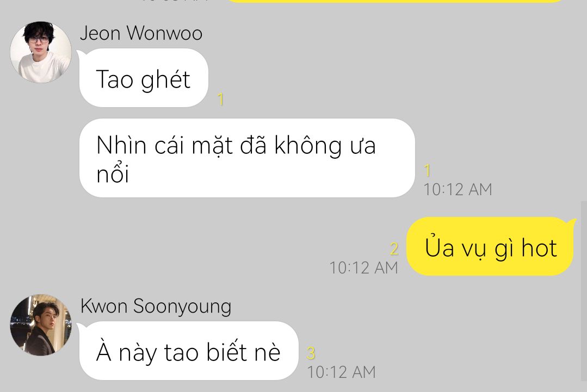Click unread count 1 beside "Tao ghét"
The image size is (587, 392).
(x=220, y=99)
